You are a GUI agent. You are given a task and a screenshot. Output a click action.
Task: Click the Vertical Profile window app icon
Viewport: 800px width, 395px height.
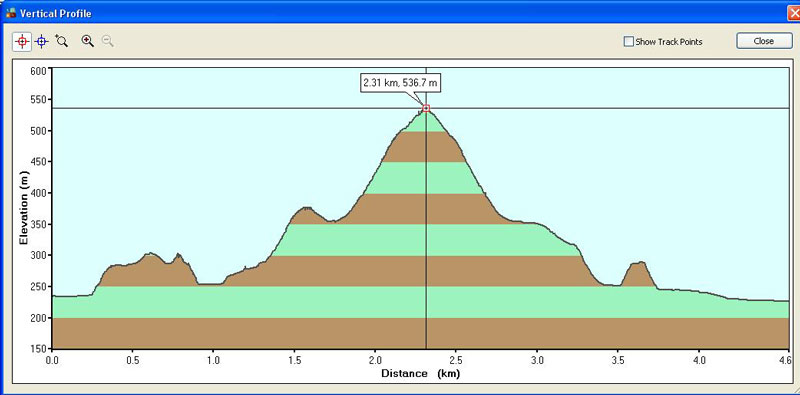pyautogui.click(x=11, y=13)
